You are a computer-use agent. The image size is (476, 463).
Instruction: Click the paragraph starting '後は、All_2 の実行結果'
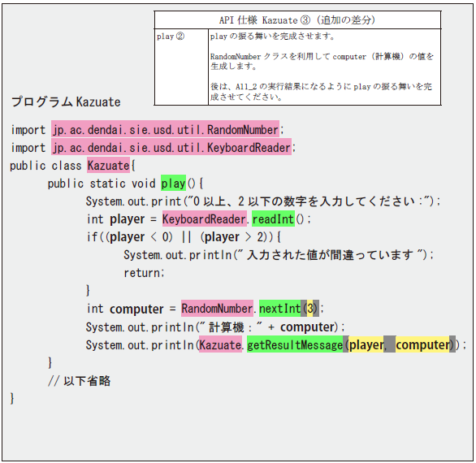(321, 92)
